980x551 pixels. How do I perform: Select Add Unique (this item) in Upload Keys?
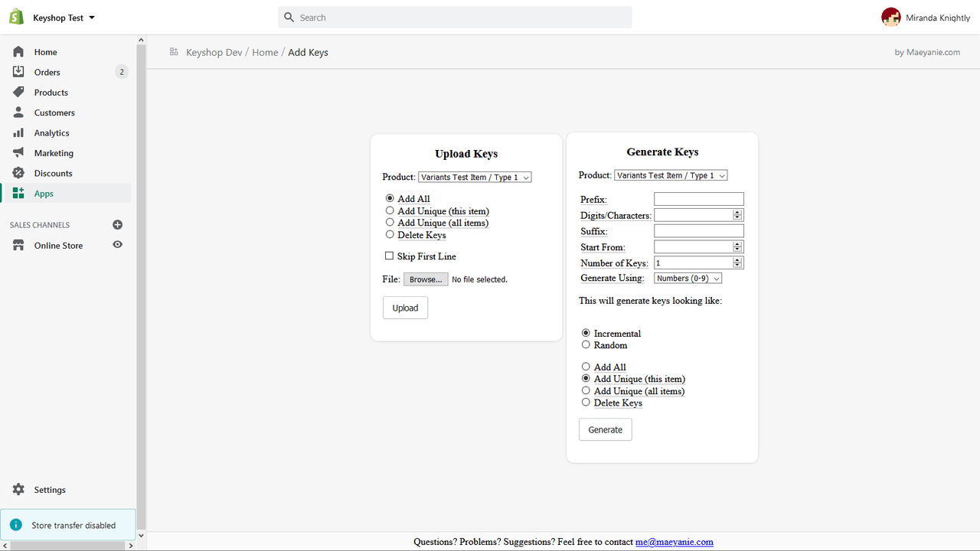point(390,210)
